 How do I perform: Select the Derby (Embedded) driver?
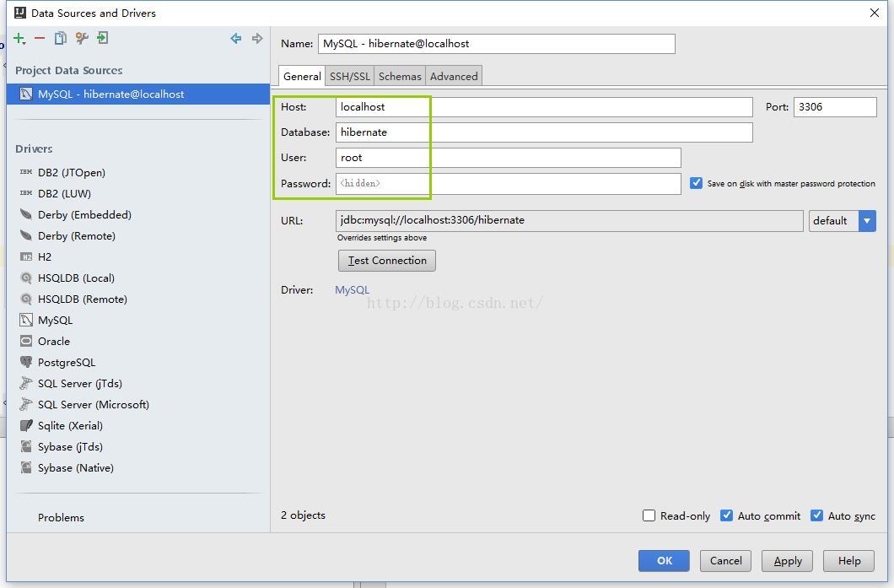pos(84,214)
